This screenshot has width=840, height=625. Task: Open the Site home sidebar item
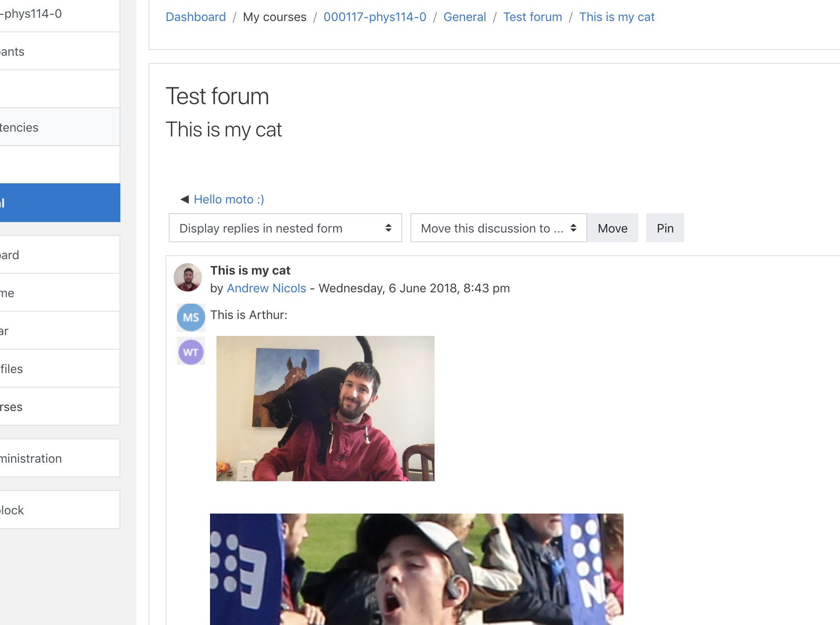point(60,293)
